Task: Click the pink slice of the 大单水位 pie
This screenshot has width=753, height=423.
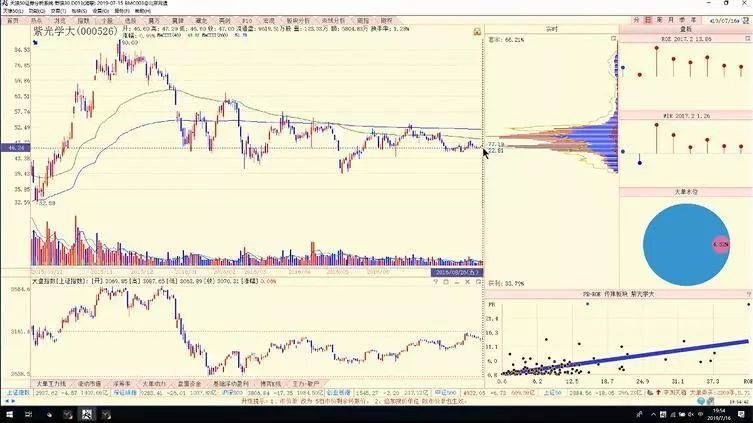Action: tap(720, 244)
